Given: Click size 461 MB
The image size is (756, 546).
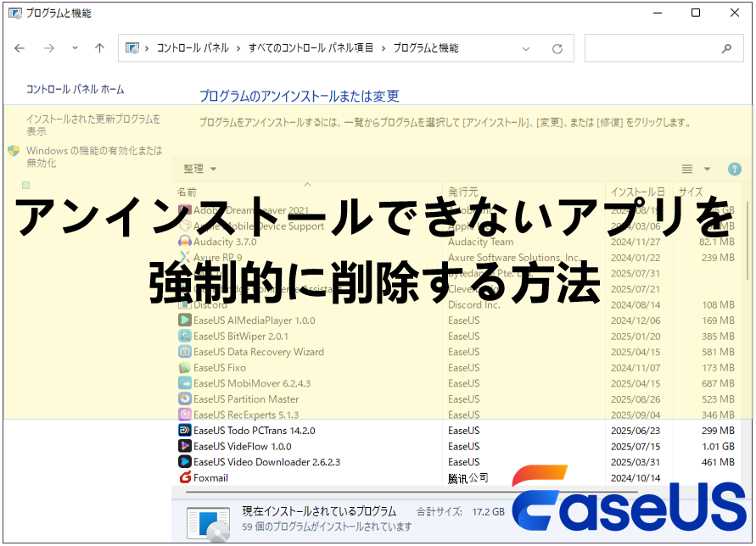Looking at the screenshot, I should [x=718, y=462].
